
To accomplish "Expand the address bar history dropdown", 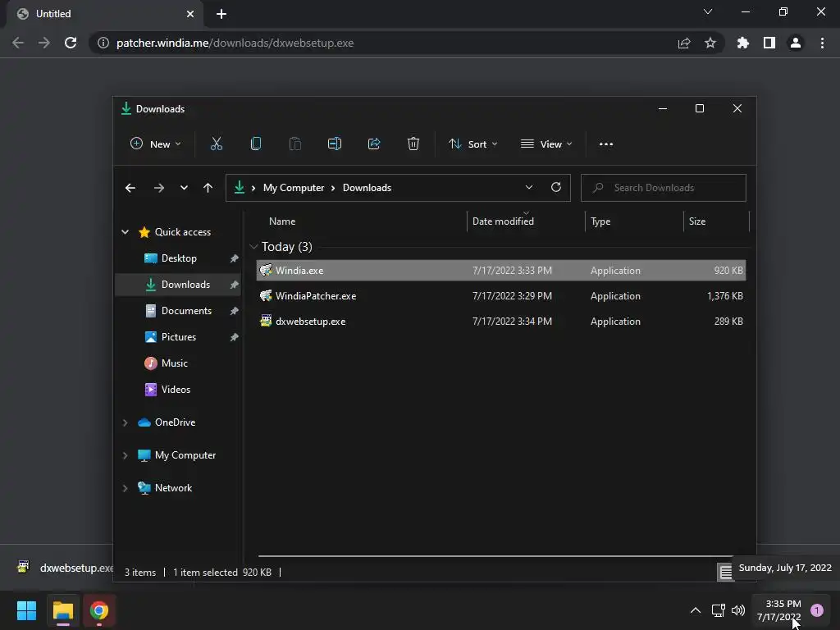I will 529,188.
